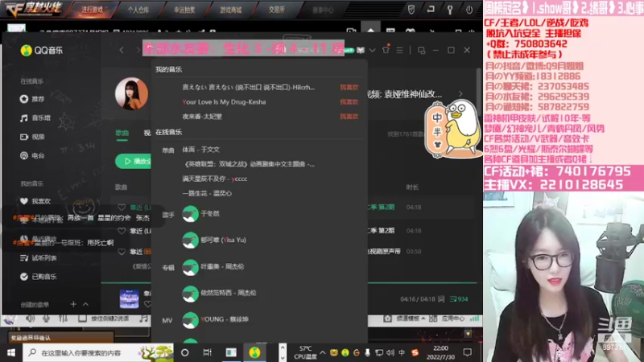Open MV YOUNG - 蔡徐坤

pos(215,319)
